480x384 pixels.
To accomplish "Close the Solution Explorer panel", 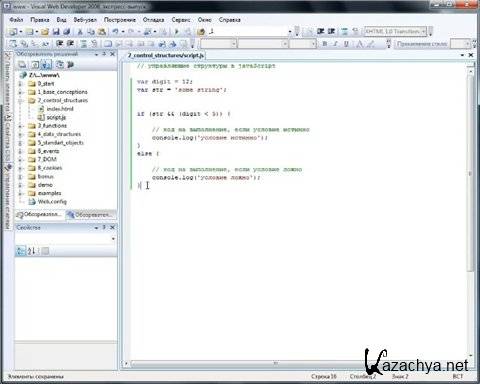I will (x=113, y=54).
